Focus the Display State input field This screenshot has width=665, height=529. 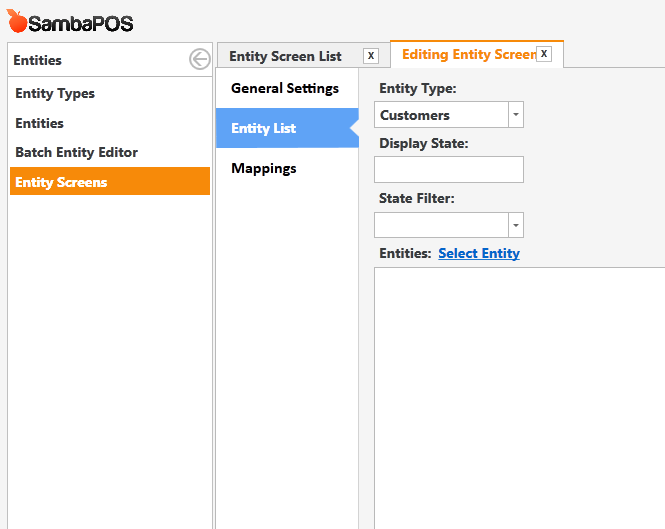coord(449,170)
